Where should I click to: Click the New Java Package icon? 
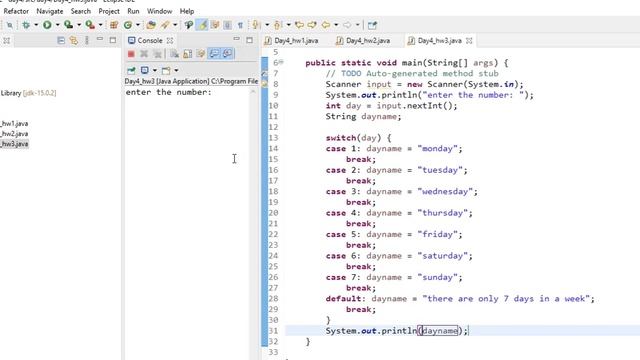pyautogui.click(x=114, y=25)
